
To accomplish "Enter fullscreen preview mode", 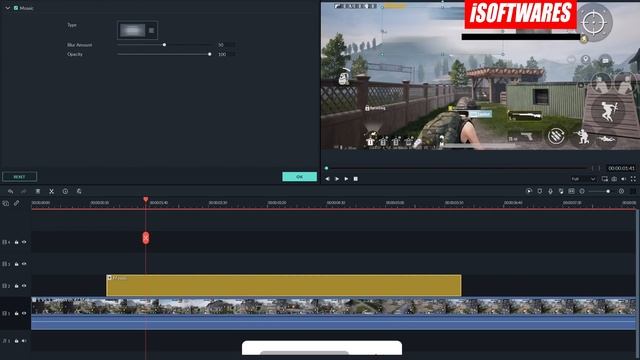I will pos(633,179).
